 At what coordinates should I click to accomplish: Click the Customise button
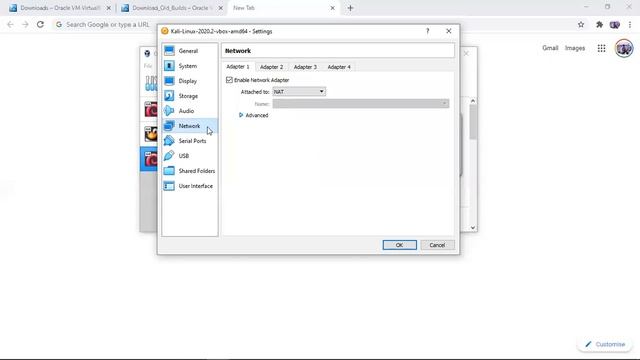604,344
